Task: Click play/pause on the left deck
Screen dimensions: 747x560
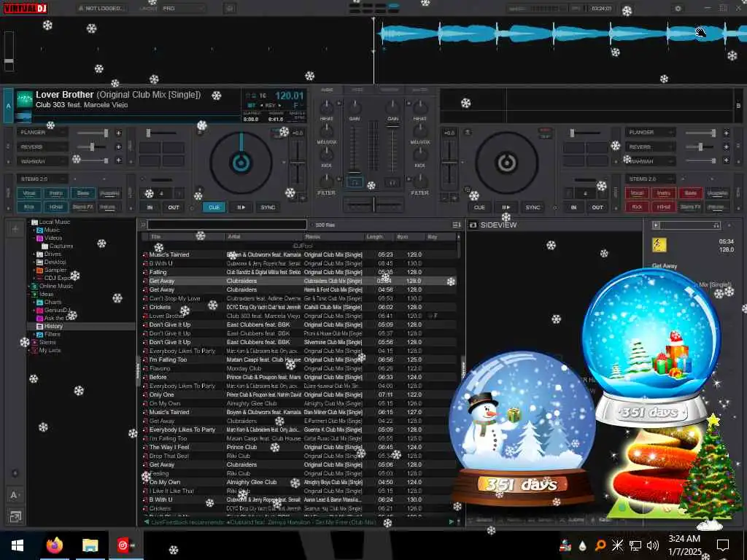Action: 241,207
